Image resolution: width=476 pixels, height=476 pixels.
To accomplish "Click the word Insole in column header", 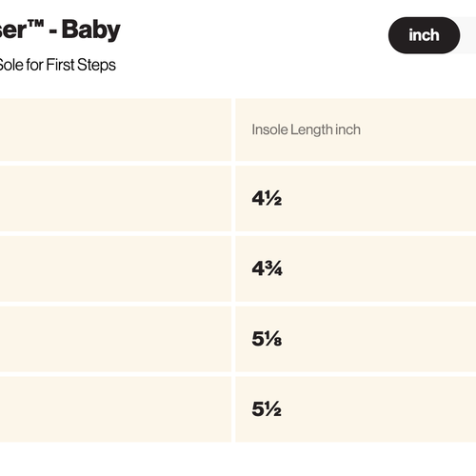I will [x=270, y=129].
